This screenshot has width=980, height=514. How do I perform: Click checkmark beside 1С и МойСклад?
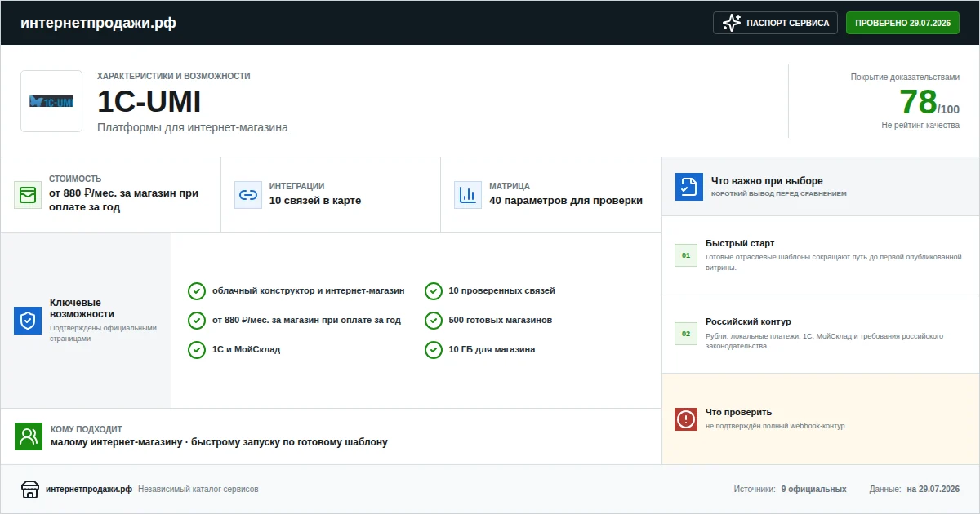[x=197, y=350]
